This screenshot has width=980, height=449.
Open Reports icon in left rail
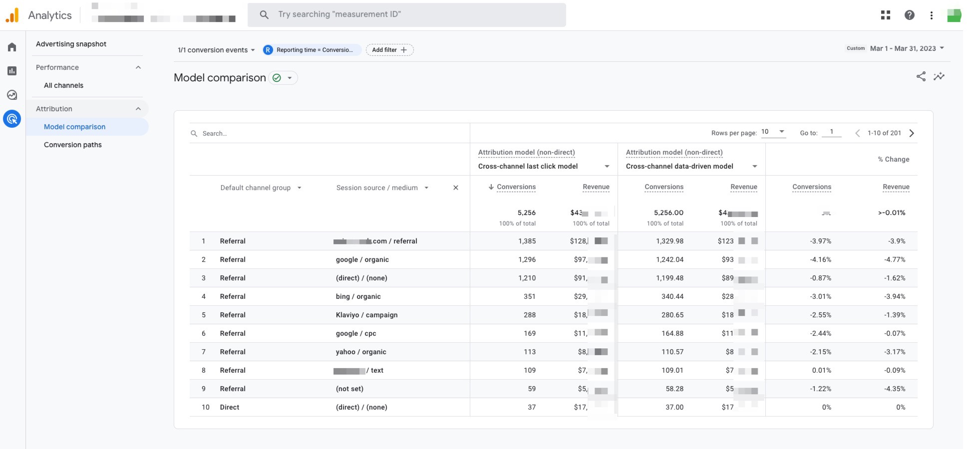[x=12, y=71]
